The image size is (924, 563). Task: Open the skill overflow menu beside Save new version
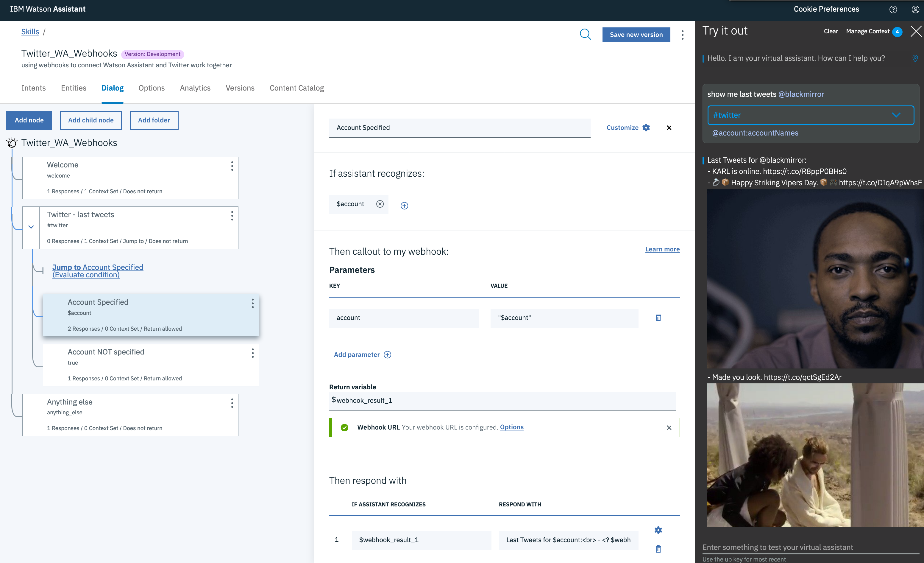click(x=683, y=35)
